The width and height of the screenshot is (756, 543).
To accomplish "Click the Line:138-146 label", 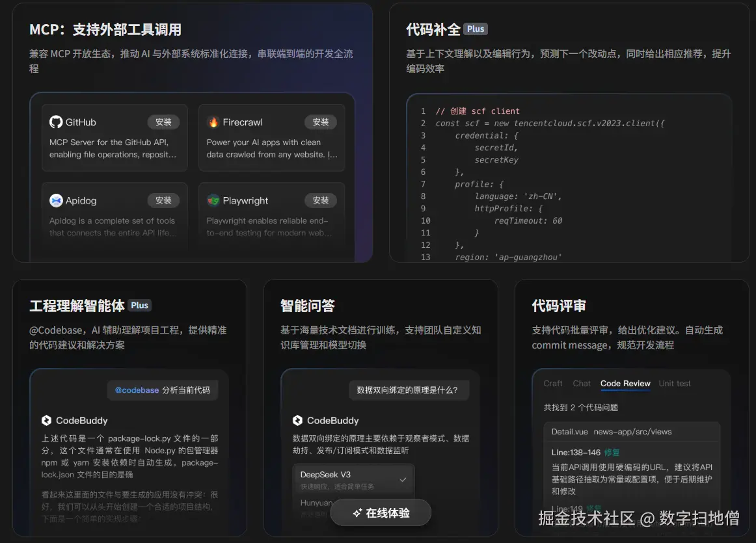I will coord(576,453).
